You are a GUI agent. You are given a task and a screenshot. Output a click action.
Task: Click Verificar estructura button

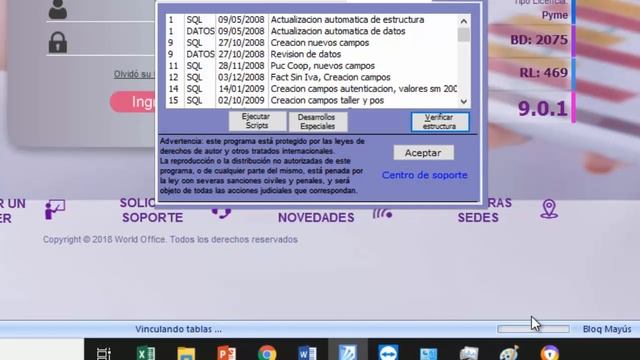tap(440, 122)
